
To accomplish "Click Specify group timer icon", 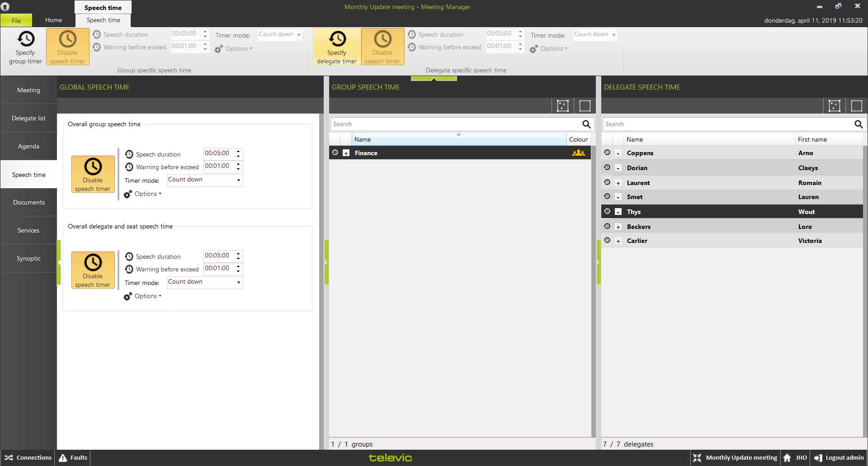I will pos(26,39).
